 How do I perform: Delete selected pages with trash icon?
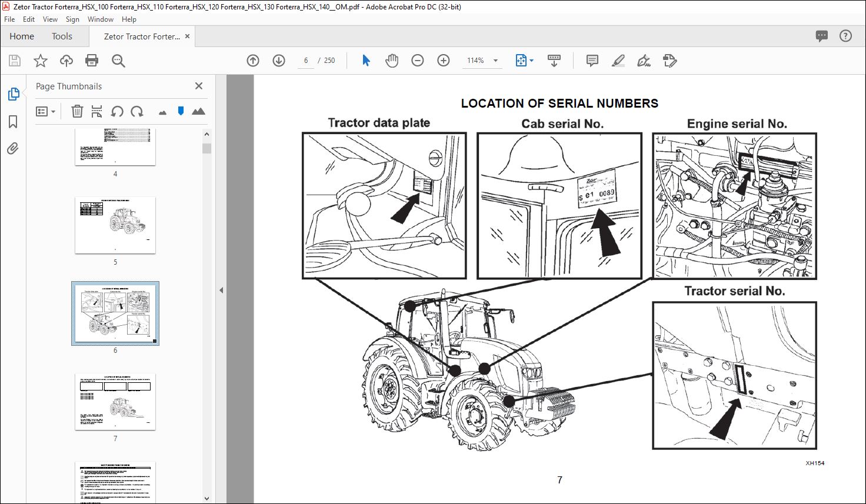[77, 111]
